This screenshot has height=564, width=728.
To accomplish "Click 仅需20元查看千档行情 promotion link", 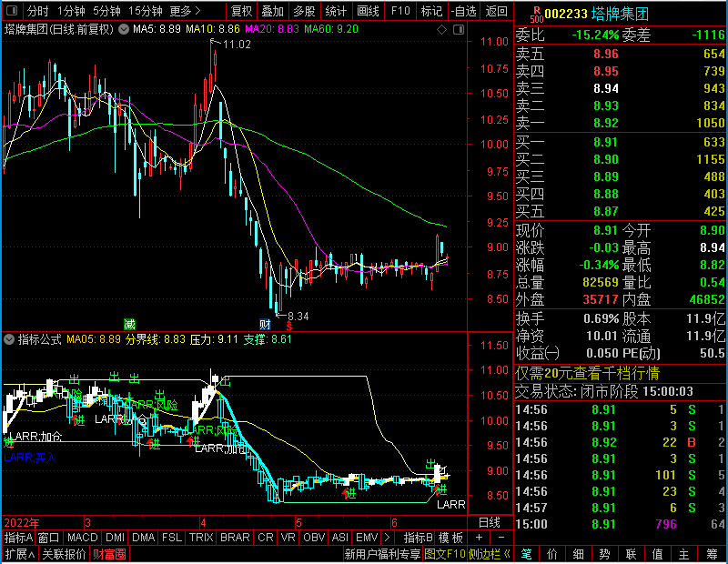I will [587, 373].
